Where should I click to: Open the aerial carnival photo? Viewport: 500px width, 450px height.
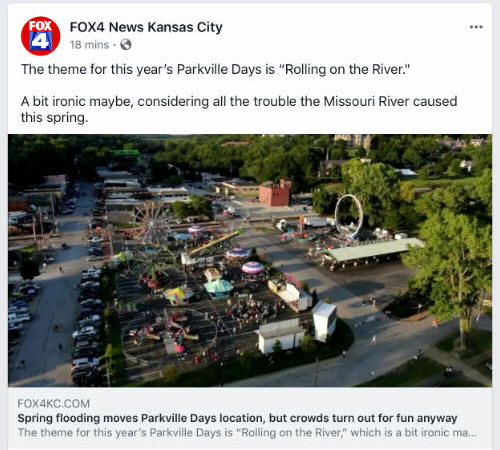[x=250, y=260]
